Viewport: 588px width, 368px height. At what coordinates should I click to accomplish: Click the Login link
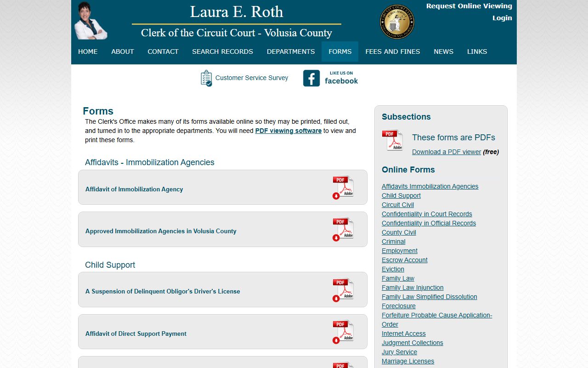pyautogui.click(x=502, y=18)
